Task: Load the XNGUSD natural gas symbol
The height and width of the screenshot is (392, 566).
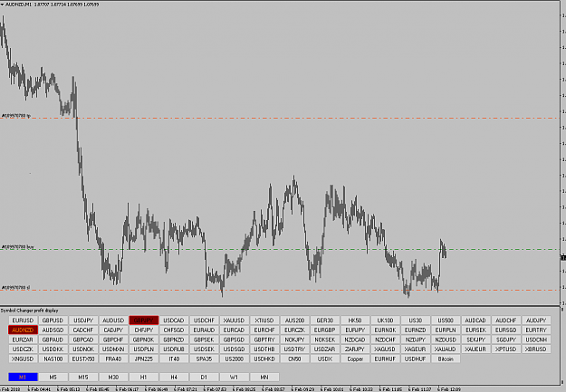Action: click(23, 359)
